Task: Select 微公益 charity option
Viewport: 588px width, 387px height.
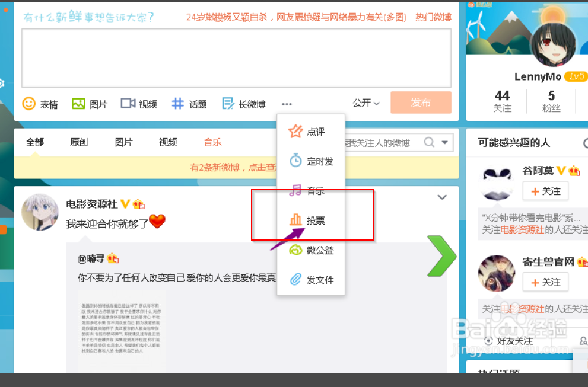Action: point(311,250)
